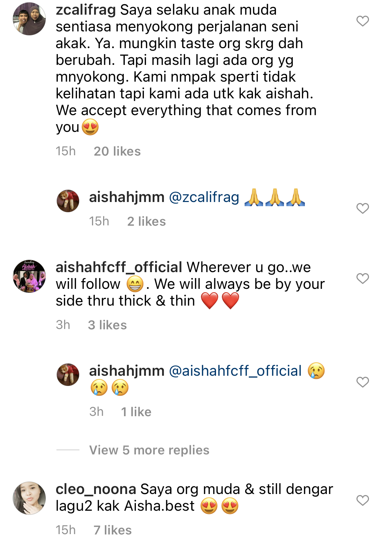Open the @zcalifrag mention link
The width and height of the screenshot is (392, 554).
[204, 197]
